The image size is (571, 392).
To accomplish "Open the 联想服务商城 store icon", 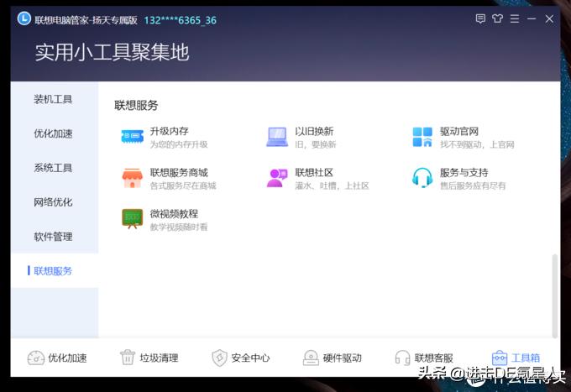I will [132, 178].
